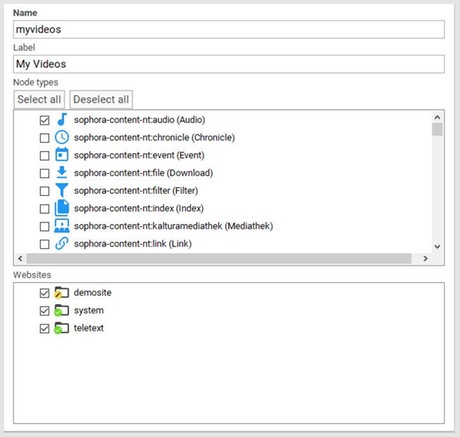Click the Link chain icon
The height and width of the screenshot is (437, 460).
62,243
